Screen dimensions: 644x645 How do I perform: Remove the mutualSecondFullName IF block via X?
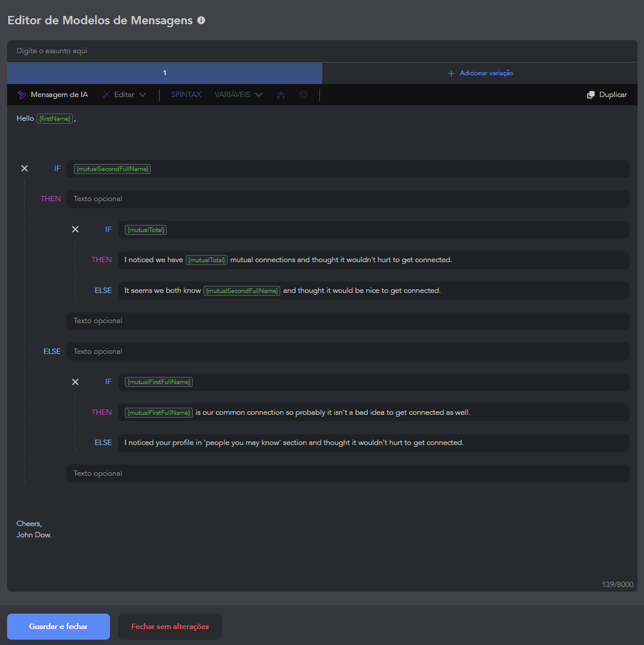point(24,168)
